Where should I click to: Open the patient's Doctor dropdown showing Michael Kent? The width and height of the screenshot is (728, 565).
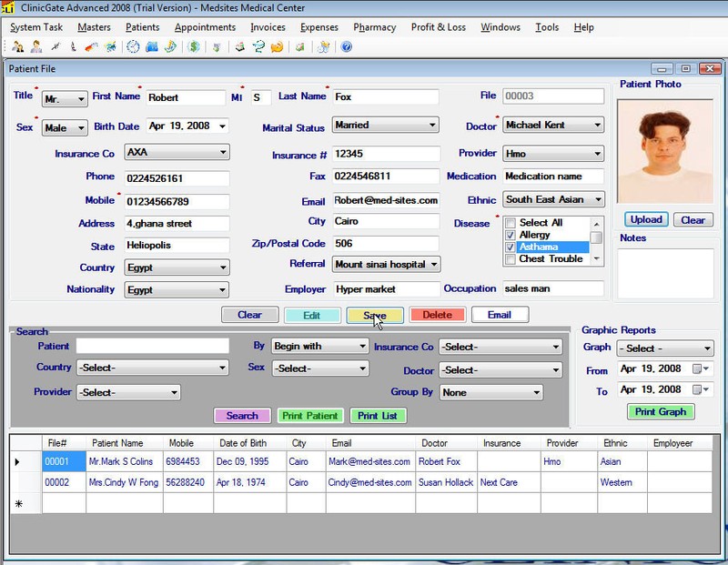[553, 125]
